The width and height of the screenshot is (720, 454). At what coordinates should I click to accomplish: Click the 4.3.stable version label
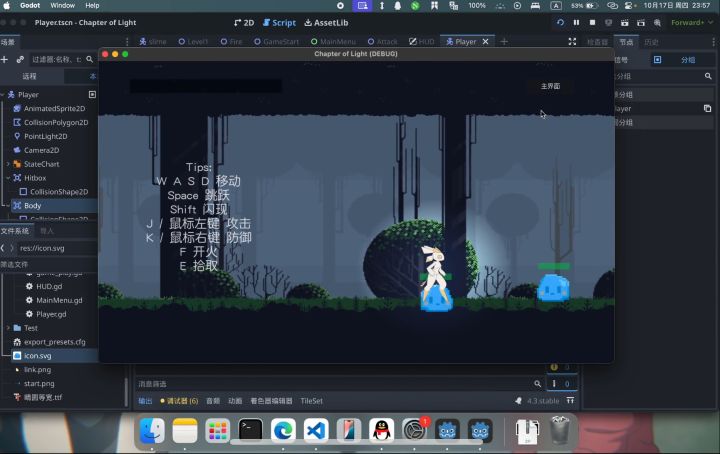click(543, 401)
